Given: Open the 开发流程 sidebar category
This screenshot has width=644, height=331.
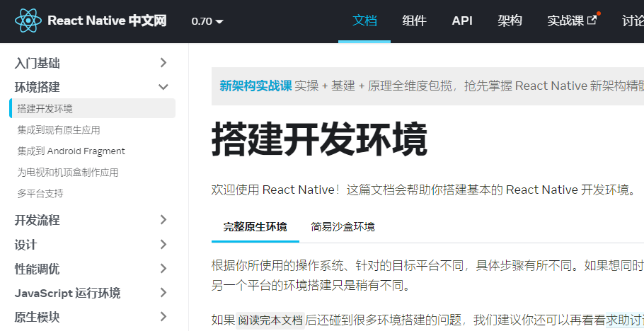Looking at the screenshot, I should pyautogui.click(x=37, y=220).
